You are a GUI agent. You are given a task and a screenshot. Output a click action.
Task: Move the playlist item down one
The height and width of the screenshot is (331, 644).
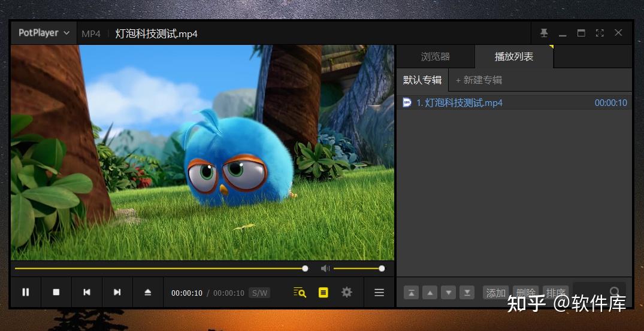pyautogui.click(x=449, y=293)
